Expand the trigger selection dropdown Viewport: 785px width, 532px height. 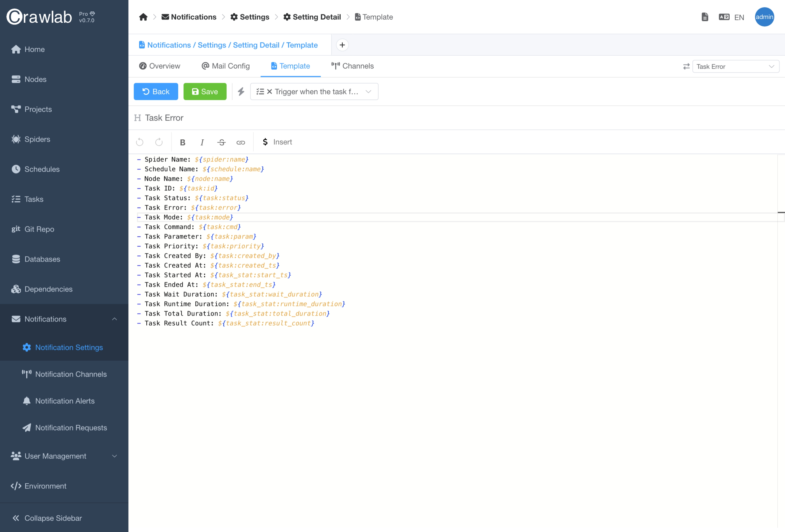pos(368,92)
